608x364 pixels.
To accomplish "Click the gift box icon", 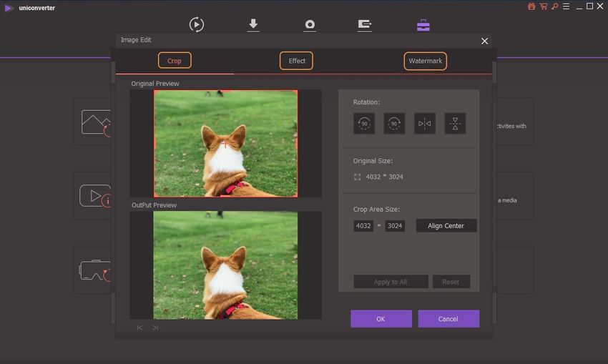I will click(x=531, y=6).
